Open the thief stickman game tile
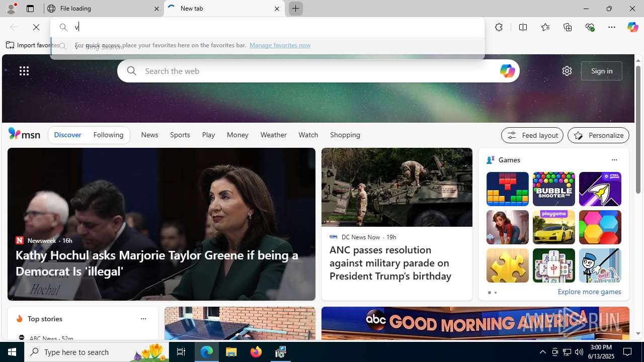The width and height of the screenshot is (644, 362). 600,265
